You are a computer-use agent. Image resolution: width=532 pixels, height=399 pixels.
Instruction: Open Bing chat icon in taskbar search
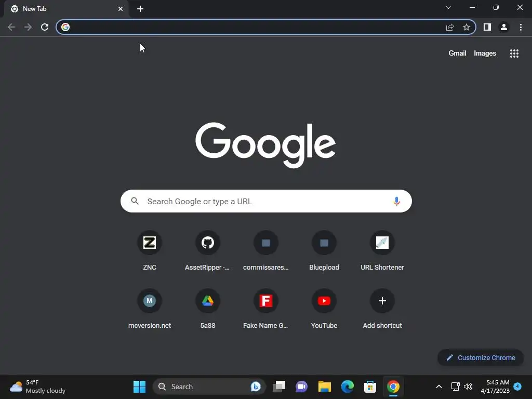[256, 387]
